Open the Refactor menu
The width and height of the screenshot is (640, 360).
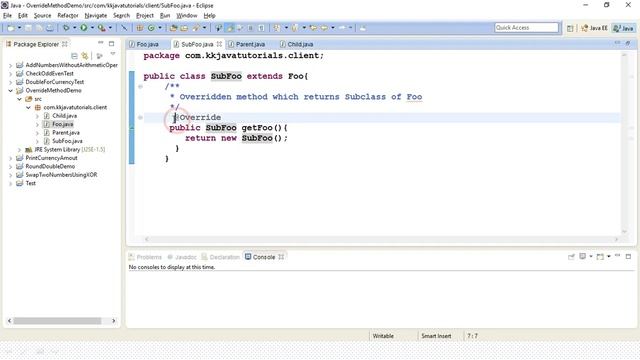tap(68, 16)
